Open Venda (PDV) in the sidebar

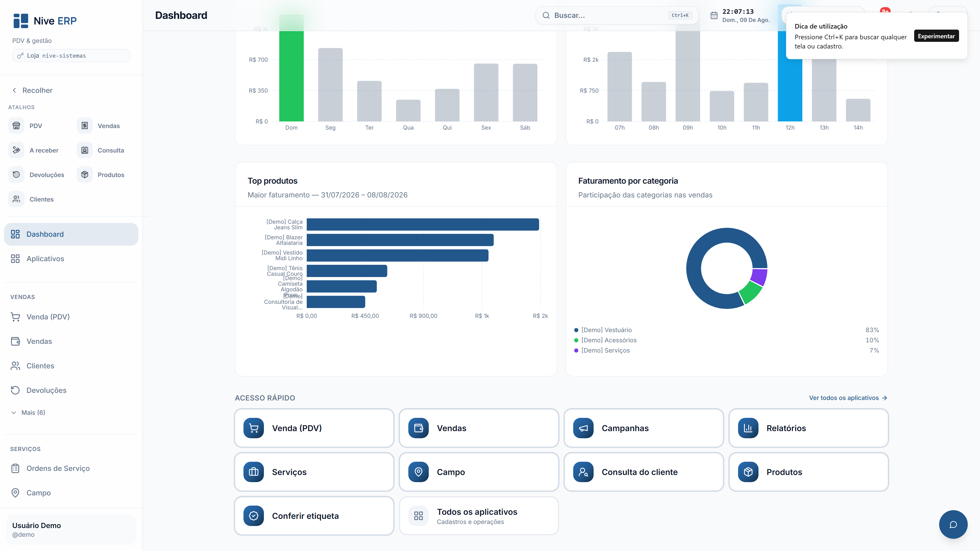pos(71,317)
